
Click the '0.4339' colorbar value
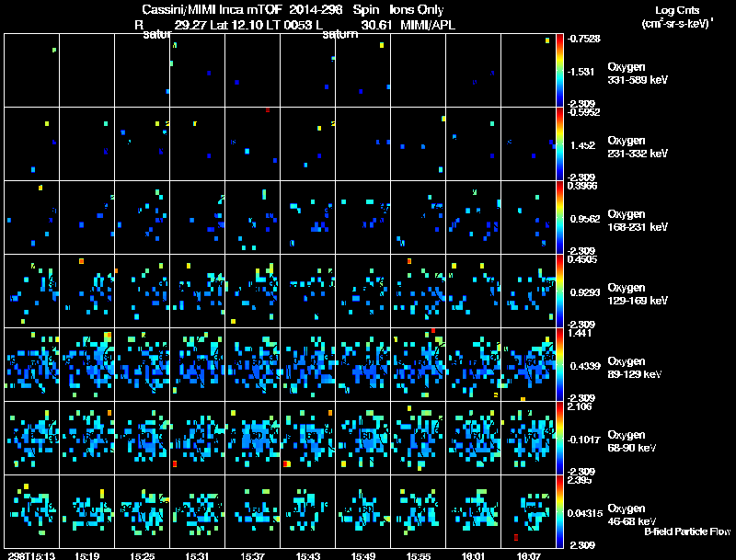(585, 366)
